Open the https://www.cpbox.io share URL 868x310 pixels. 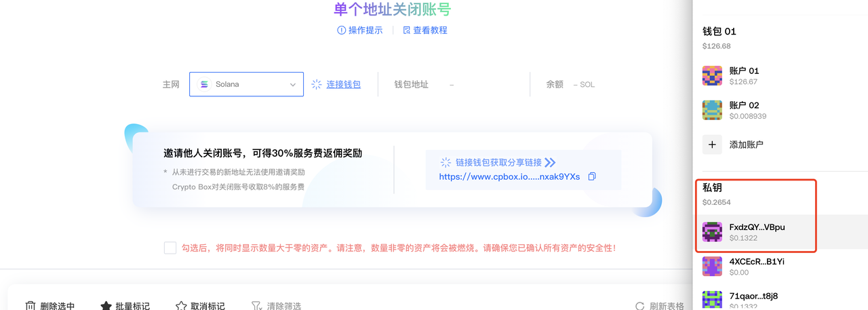(509, 176)
